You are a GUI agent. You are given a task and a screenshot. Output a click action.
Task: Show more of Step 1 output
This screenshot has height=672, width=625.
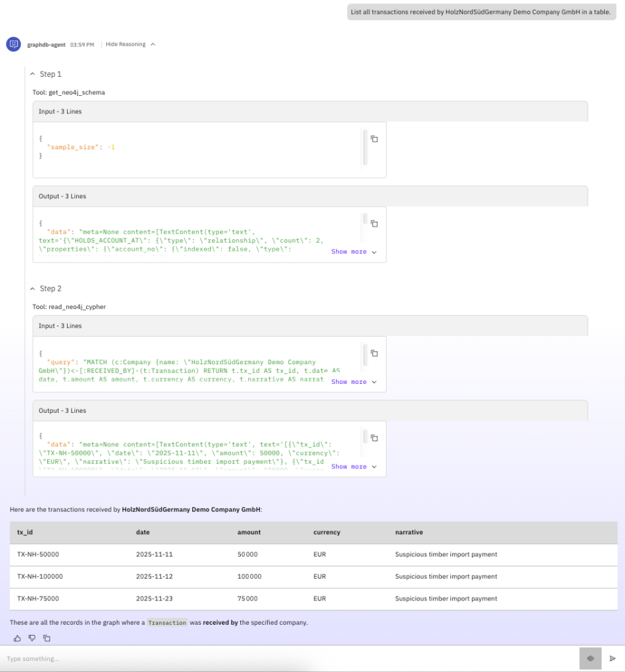click(x=353, y=252)
